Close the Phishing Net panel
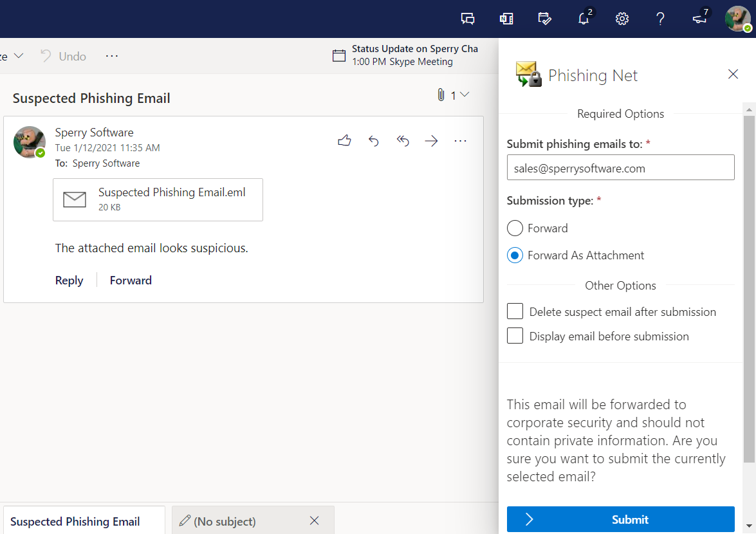Viewport: 756px width, 534px height. [733, 74]
